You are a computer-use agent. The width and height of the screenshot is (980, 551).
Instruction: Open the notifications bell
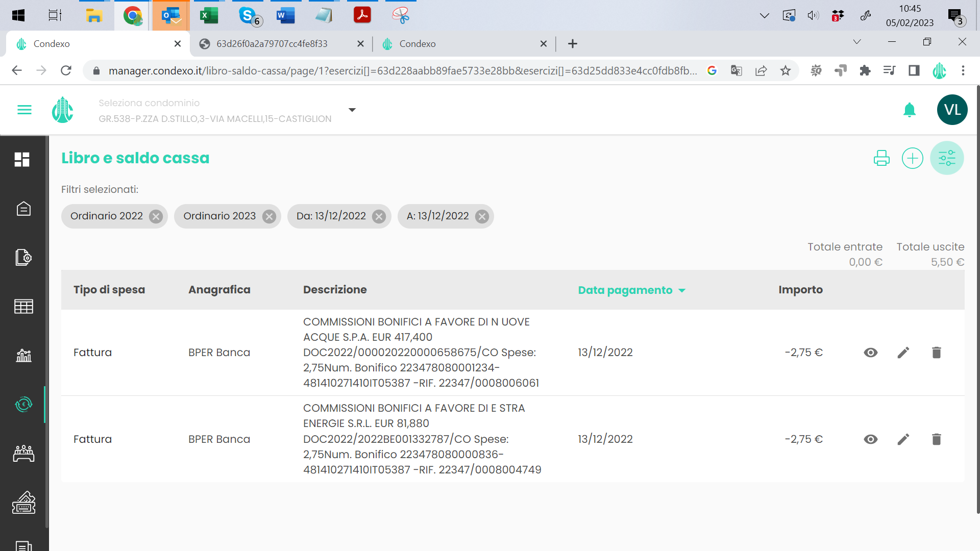tap(909, 110)
